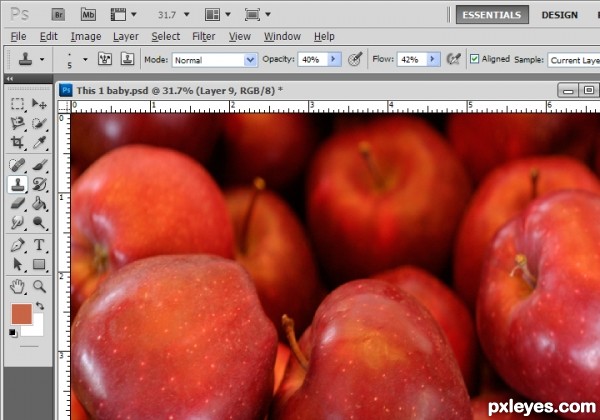
Task: Open the Edit menu
Action: pyautogui.click(x=49, y=37)
